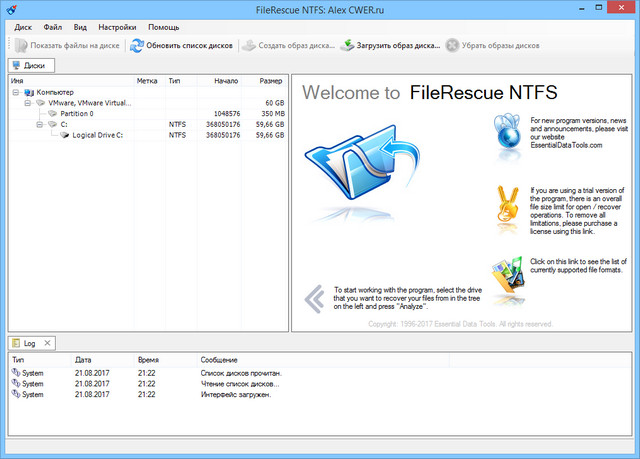Click Show files on disk button
This screenshot has height=459, width=640.
(x=66, y=45)
